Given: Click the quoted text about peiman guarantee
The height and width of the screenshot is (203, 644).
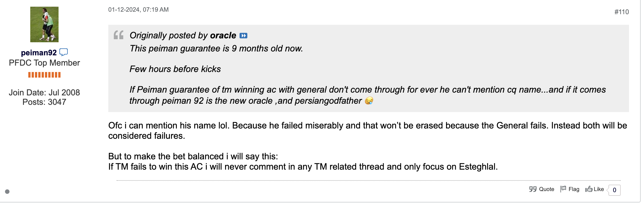Looking at the screenshot, I should pyautogui.click(x=216, y=49).
